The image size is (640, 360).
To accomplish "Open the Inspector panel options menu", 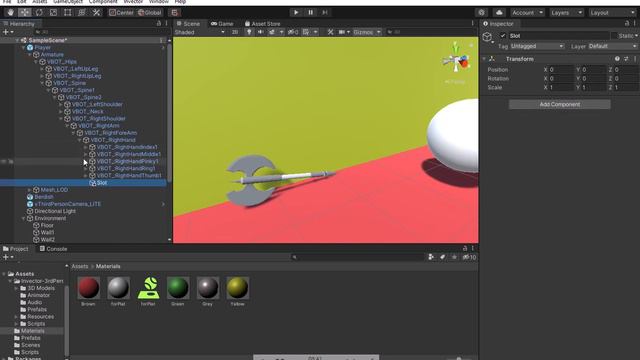I will (635, 24).
